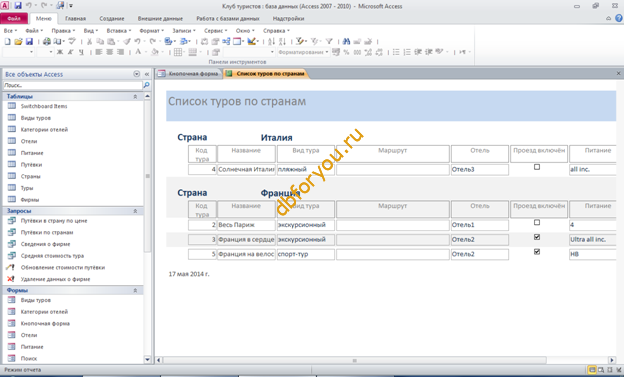
Task: Open the Правка dropdown menu
Action: pos(63,31)
